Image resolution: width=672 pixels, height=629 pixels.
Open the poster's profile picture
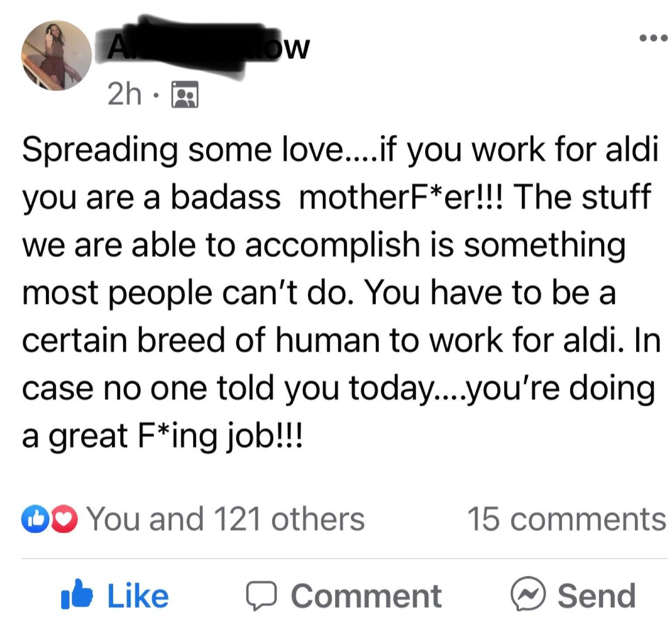click(56, 56)
